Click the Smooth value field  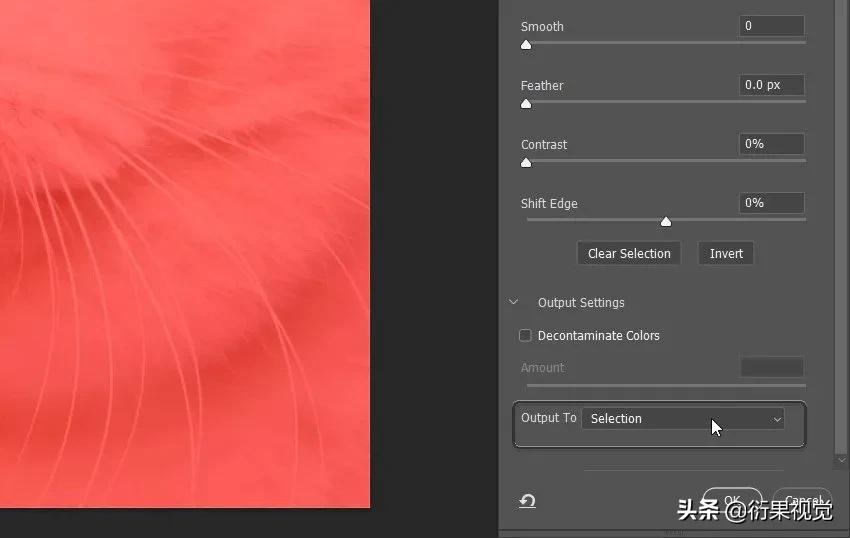tap(771, 26)
